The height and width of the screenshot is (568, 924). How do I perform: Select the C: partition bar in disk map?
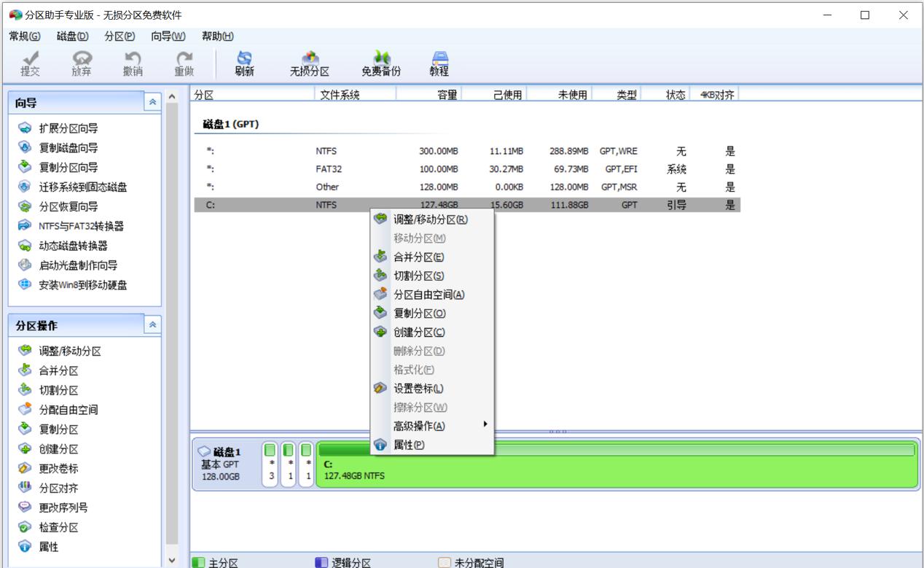click(x=616, y=464)
